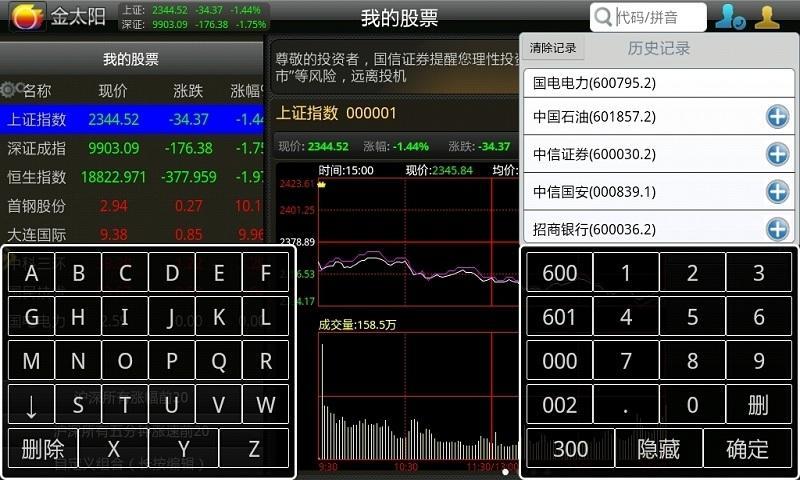Screen dimensions: 800x480
Task: Tap letter key Z
Action: coord(254,449)
